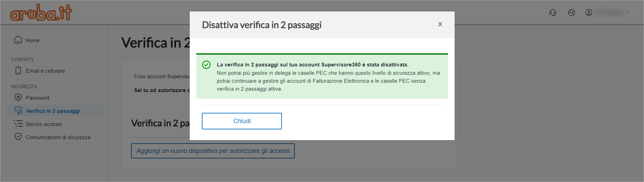The height and width of the screenshot is (182, 644).
Task: Expand the account name dropdown chevron
Action: tap(627, 12)
